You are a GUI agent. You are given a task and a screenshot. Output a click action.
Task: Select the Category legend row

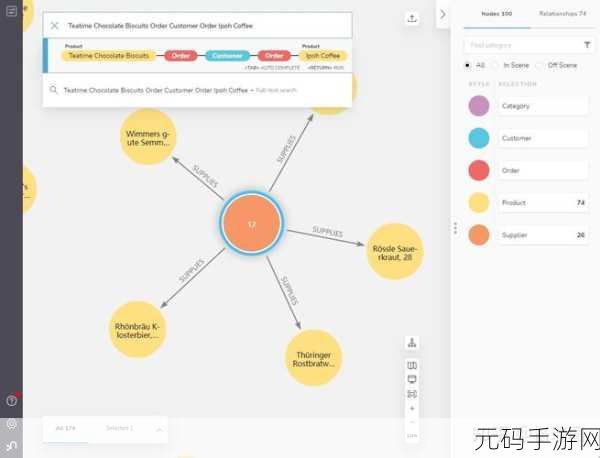(543, 106)
